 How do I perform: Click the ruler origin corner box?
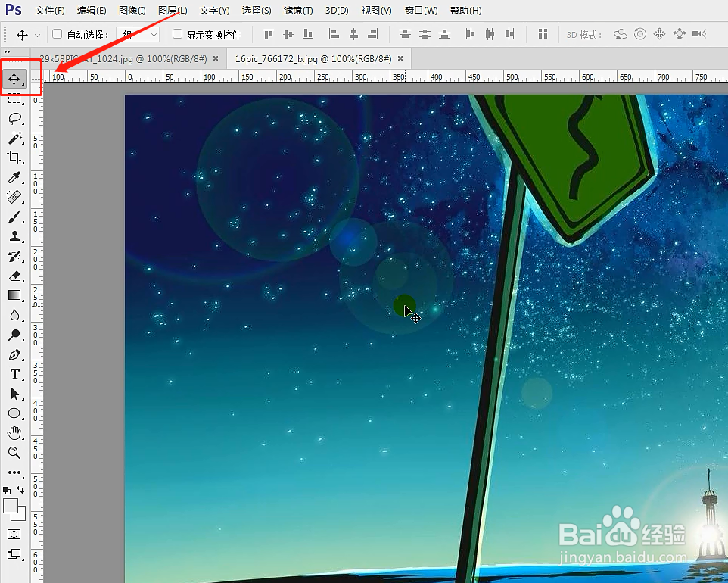click(36, 76)
